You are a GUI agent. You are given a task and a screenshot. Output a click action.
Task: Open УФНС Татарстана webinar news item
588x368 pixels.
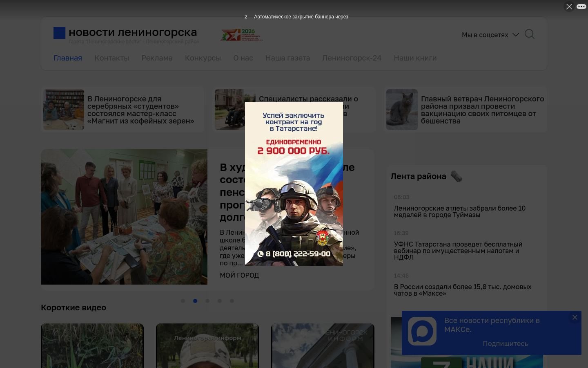pyautogui.click(x=458, y=251)
